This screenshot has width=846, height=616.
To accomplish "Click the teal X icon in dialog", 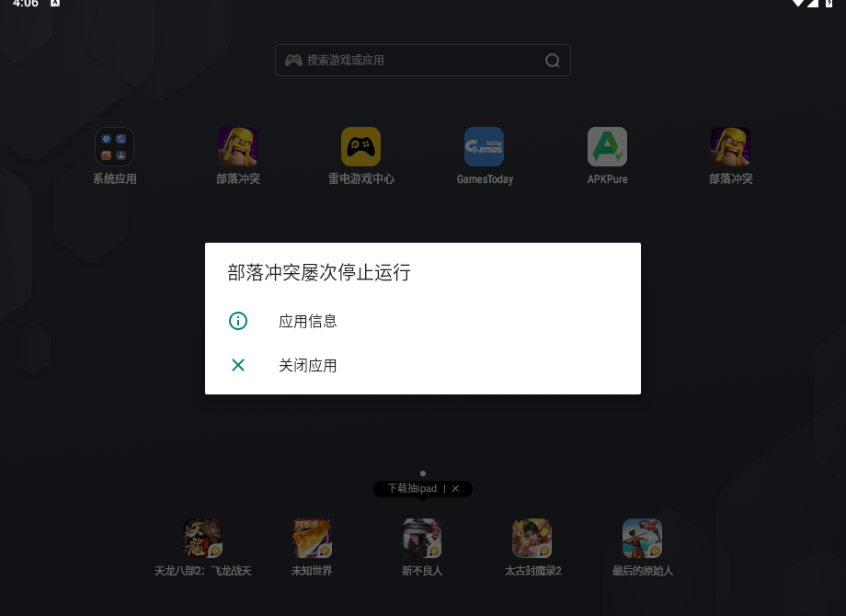I will pos(238,365).
